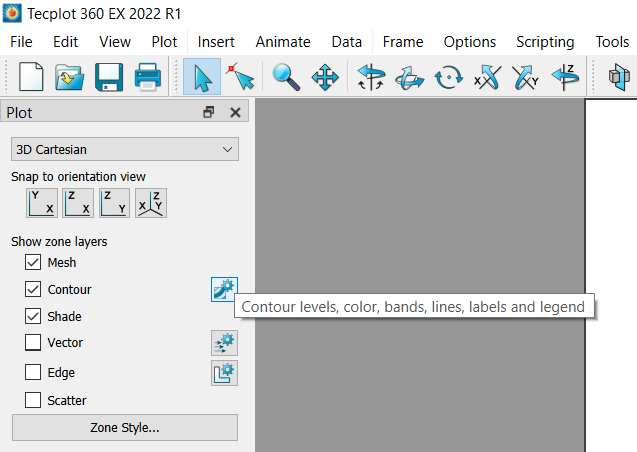Select the X-axis rotate tool
Screen dimensions: 637x452
pos(487,77)
